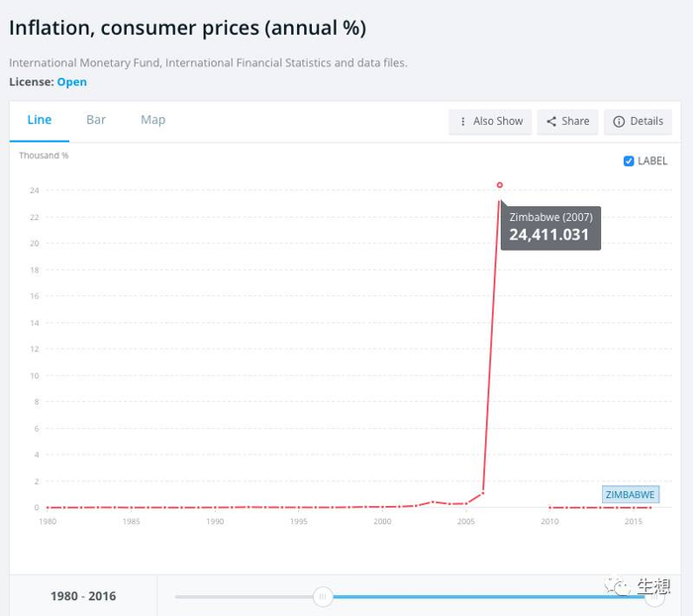Click the left year-range slider handle

click(x=322, y=596)
